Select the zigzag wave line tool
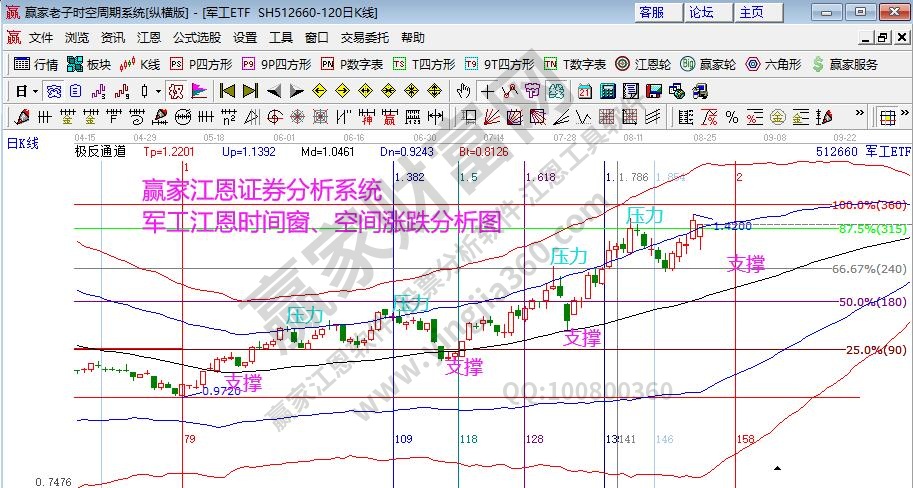 (x=583, y=117)
